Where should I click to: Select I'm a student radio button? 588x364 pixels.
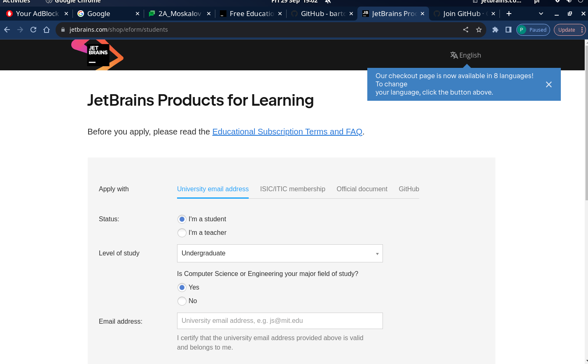pyautogui.click(x=182, y=219)
